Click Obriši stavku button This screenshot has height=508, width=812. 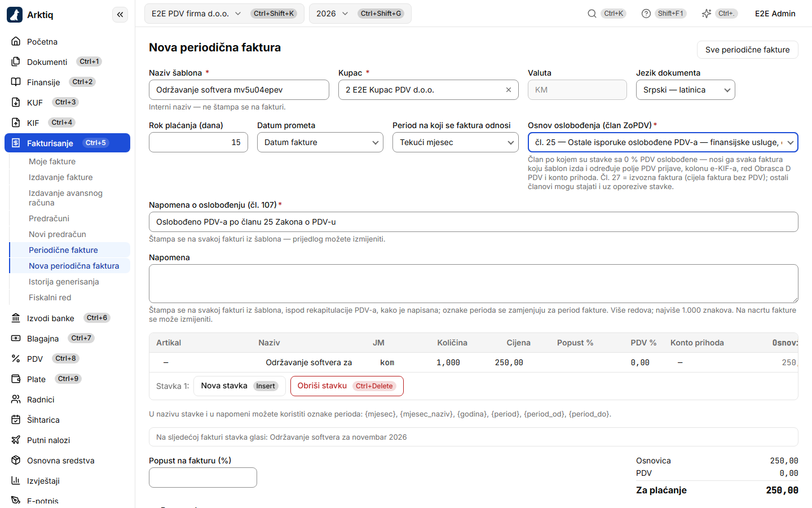pos(347,386)
